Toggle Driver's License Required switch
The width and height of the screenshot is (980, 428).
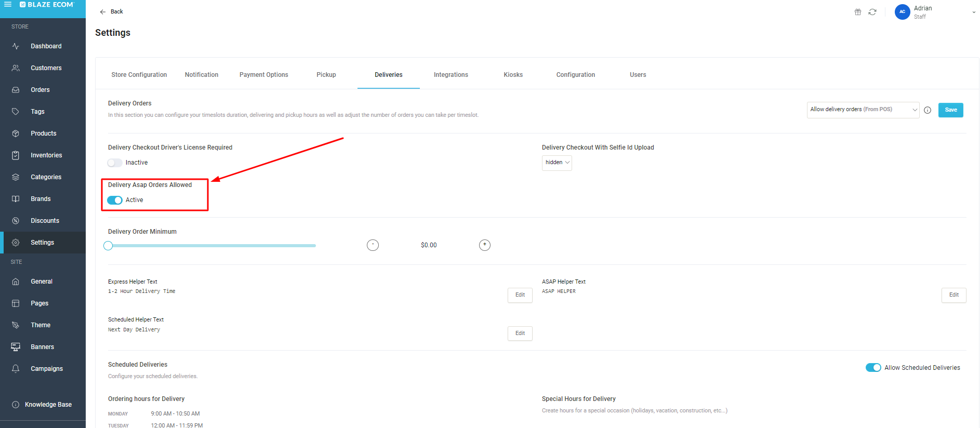click(115, 163)
